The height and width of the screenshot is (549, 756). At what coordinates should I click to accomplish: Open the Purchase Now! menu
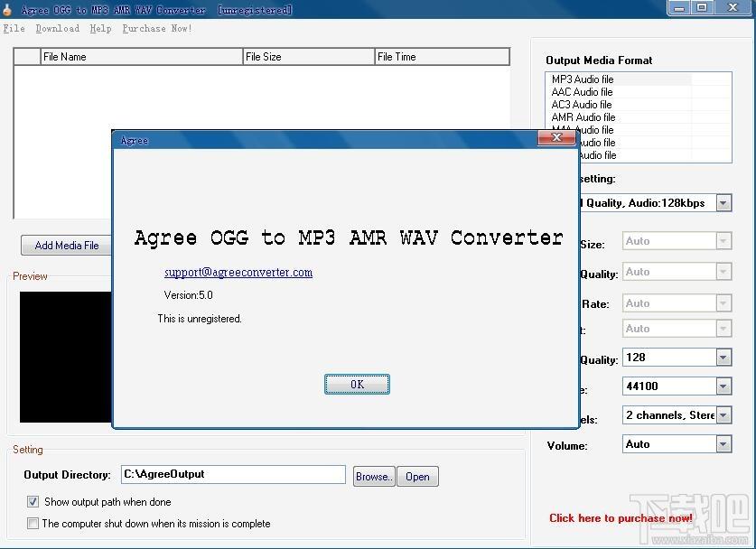click(x=156, y=28)
